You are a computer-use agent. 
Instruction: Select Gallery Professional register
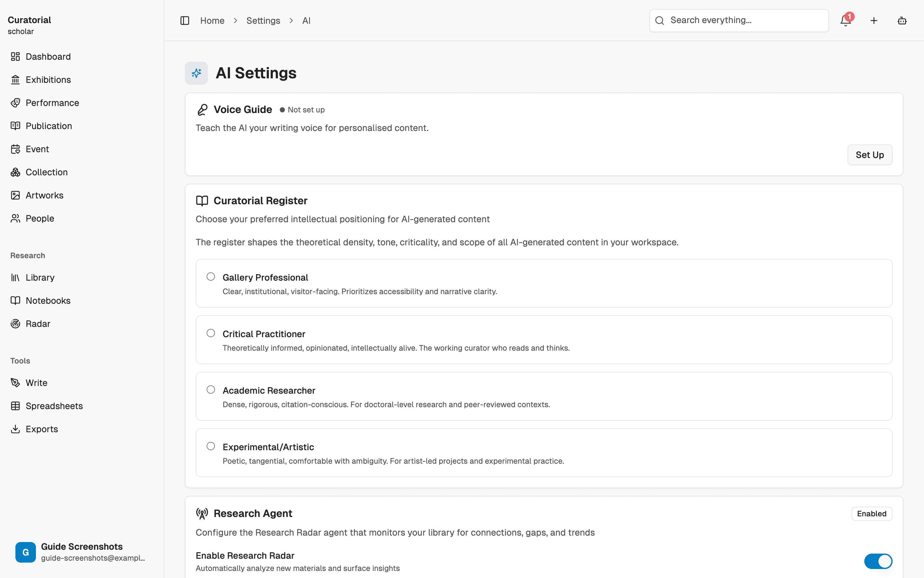point(211,276)
